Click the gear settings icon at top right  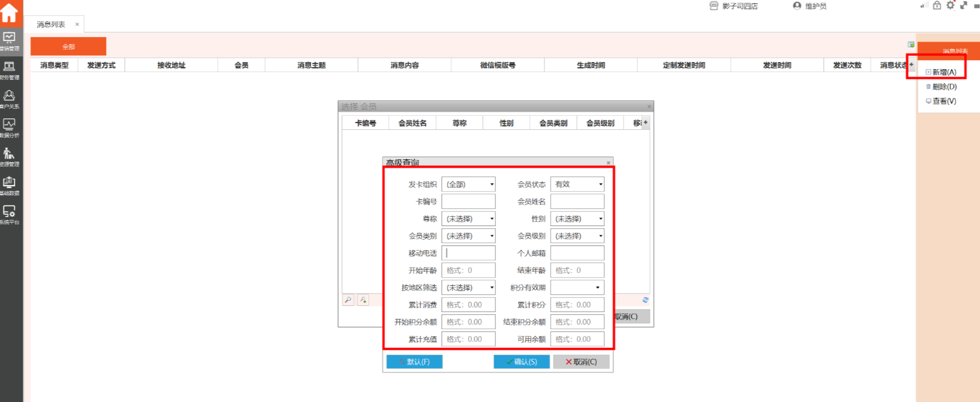click(950, 6)
